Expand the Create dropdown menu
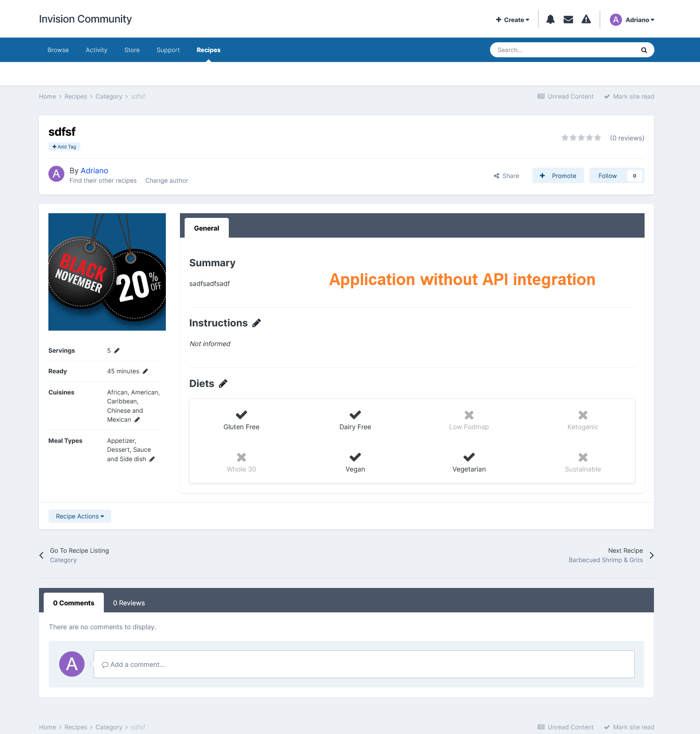The height and width of the screenshot is (734, 700). [512, 20]
